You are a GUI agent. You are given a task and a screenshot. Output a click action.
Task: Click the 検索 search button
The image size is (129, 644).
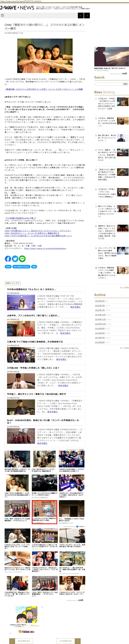[125, 84]
